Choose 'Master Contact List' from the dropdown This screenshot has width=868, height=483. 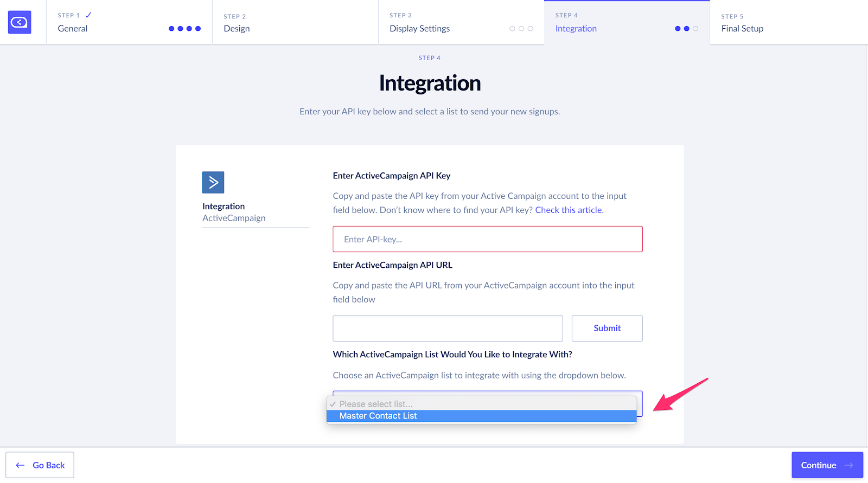481,416
